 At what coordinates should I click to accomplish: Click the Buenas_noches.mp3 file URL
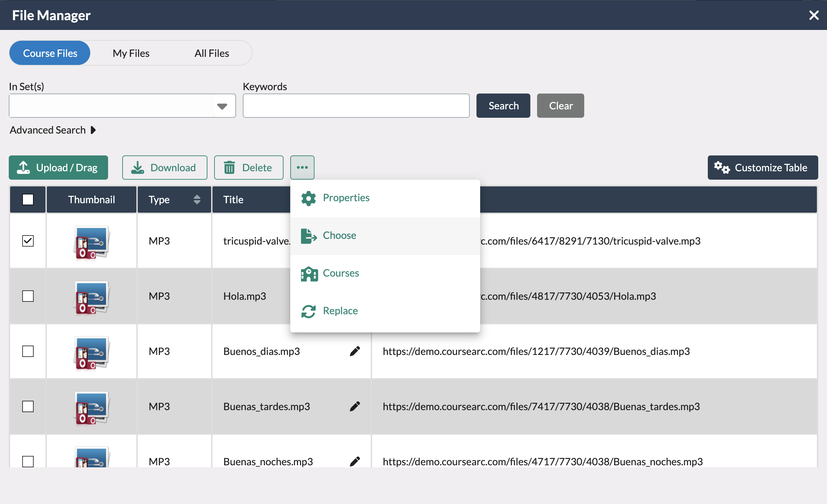click(542, 461)
